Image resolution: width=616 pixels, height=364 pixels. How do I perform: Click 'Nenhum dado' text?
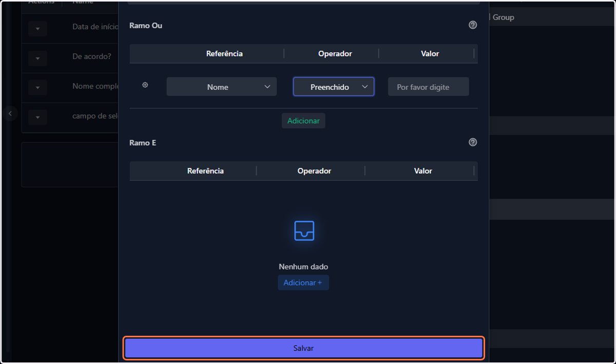[303, 266]
